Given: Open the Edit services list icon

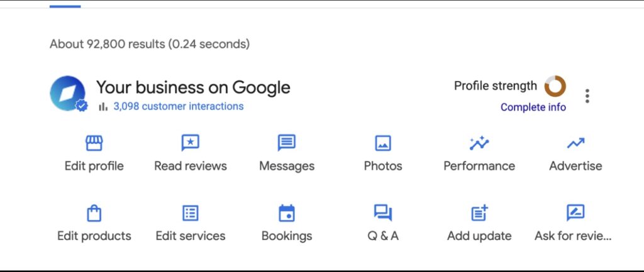Looking at the screenshot, I should pyautogui.click(x=190, y=213).
